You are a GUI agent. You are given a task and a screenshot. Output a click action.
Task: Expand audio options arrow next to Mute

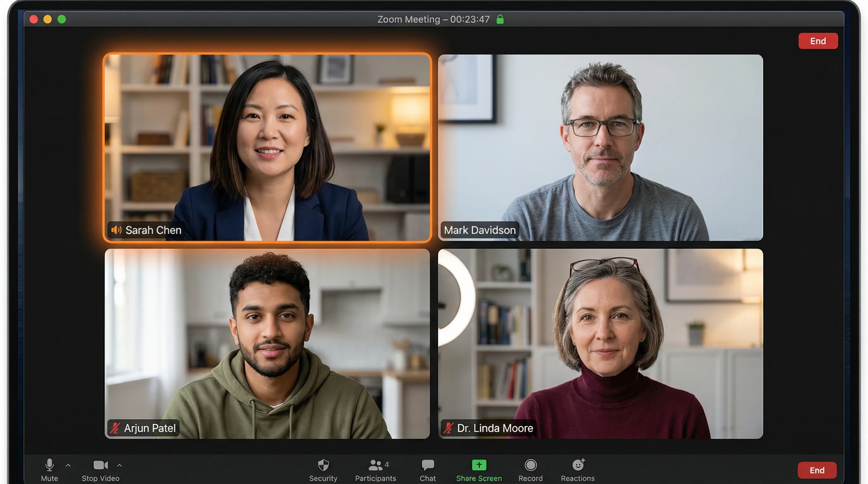click(x=68, y=465)
